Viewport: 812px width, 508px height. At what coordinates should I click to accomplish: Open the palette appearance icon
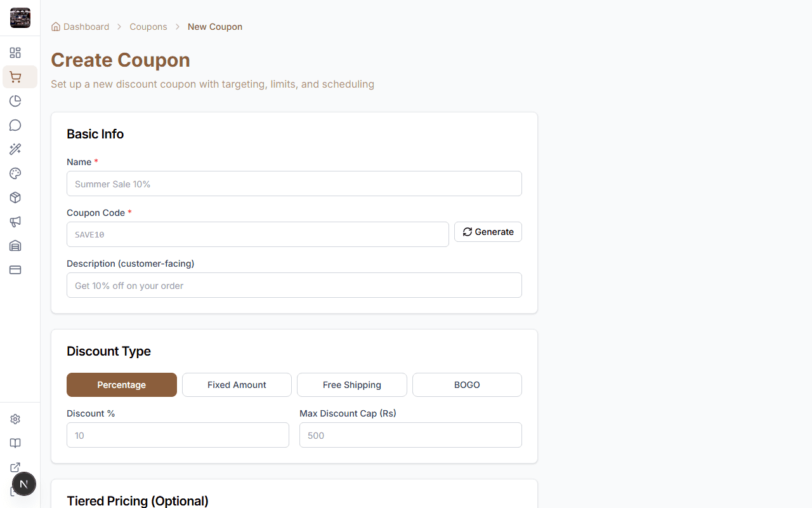click(x=15, y=173)
